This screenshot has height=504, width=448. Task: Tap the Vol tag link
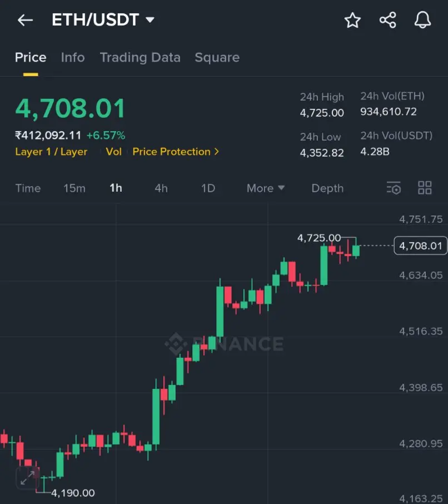[114, 152]
